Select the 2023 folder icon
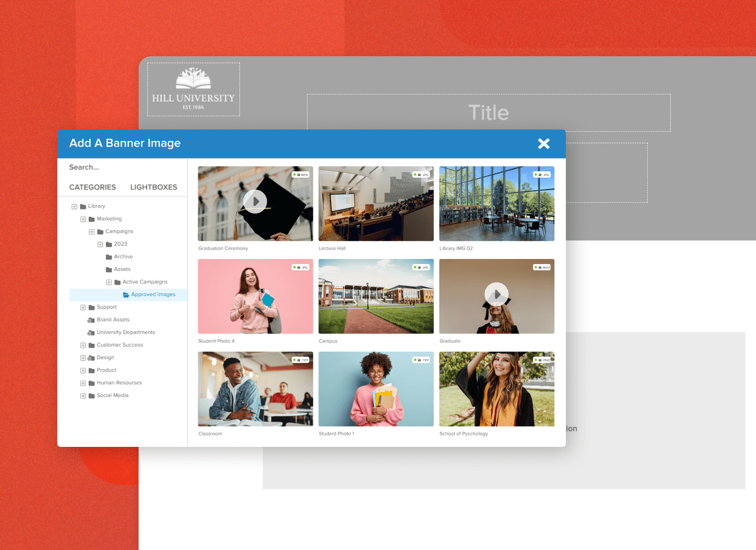 click(x=109, y=244)
